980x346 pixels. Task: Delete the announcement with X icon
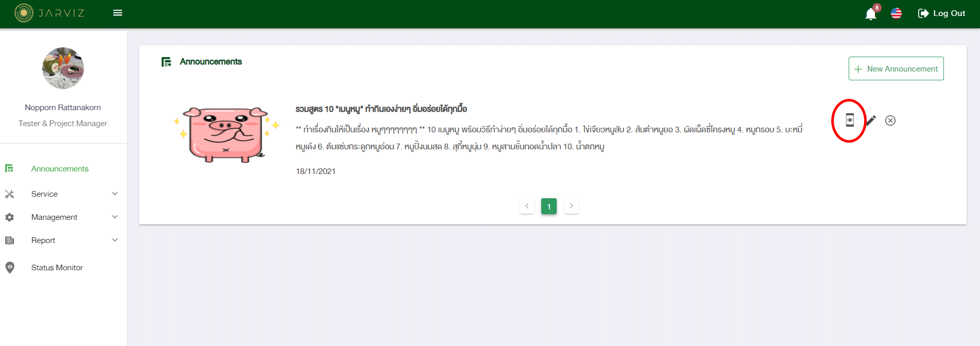(x=890, y=120)
